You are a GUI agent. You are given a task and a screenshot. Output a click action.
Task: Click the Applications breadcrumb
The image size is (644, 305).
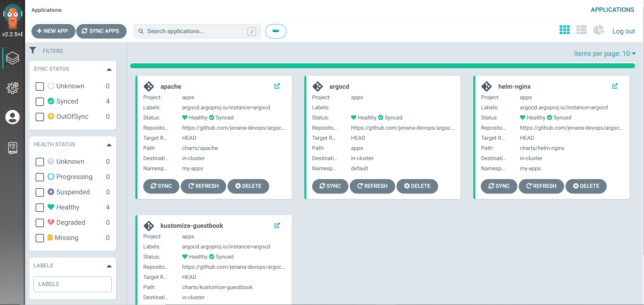[46, 10]
